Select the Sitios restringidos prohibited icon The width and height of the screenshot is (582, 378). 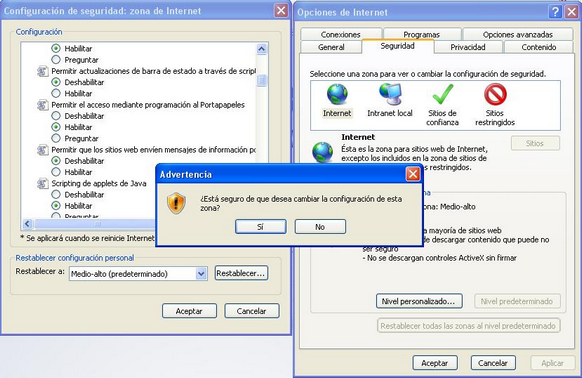tap(495, 94)
